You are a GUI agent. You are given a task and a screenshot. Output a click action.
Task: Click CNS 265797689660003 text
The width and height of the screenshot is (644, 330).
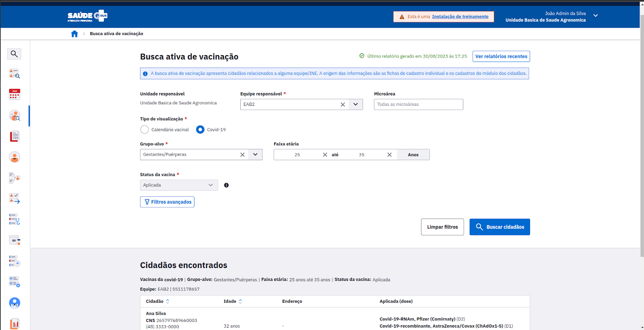pyautogui.click(x=171, y=320)
